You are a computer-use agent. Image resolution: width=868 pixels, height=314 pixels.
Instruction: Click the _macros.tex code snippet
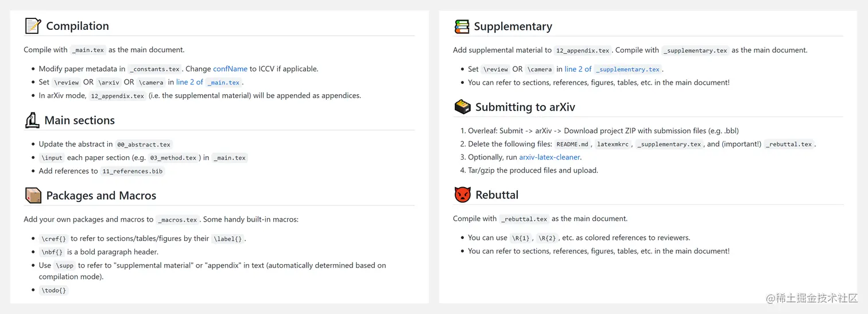[x=177, y=220]
